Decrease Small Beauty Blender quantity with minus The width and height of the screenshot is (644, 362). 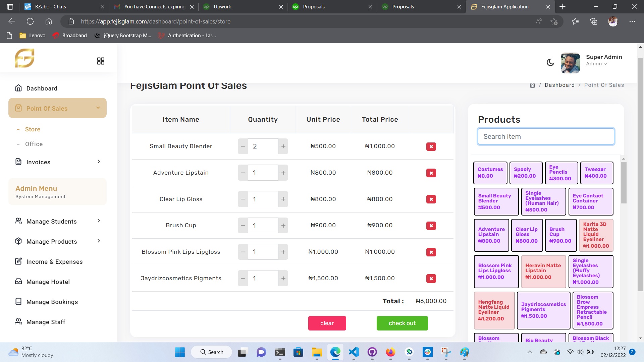click(x=243, y=146)
